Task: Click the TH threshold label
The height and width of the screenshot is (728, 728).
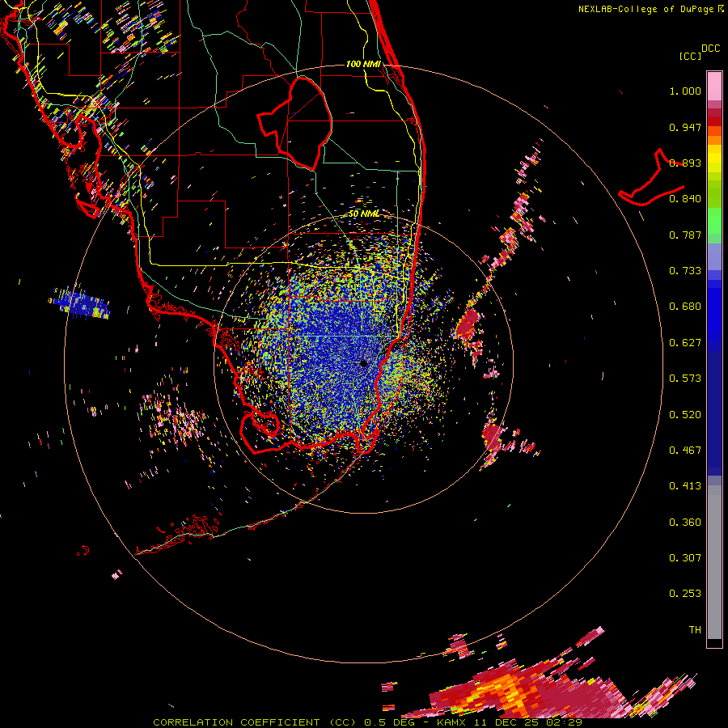Action: pos(695,630)
